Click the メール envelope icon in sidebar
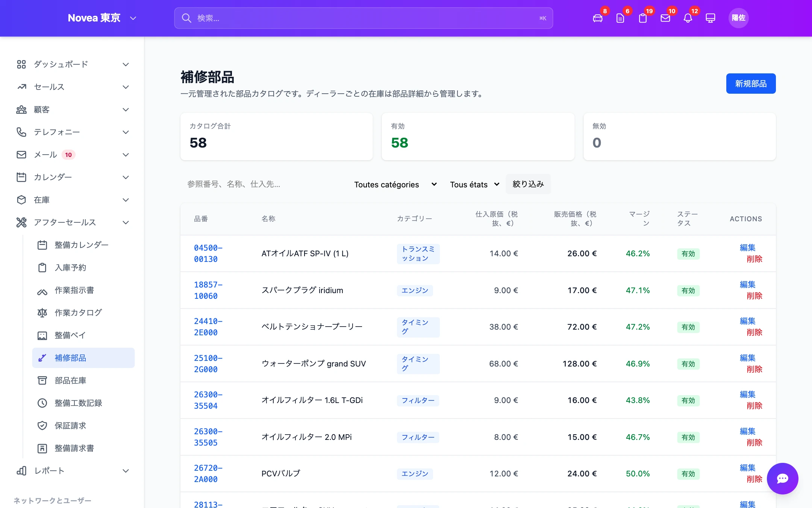This screenshot has width=812, height=508. tap(21, 155)
